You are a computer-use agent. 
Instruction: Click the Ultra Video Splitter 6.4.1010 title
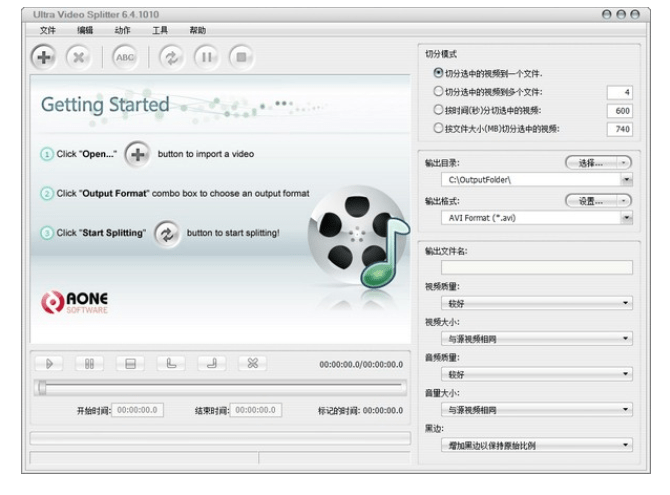96,15
